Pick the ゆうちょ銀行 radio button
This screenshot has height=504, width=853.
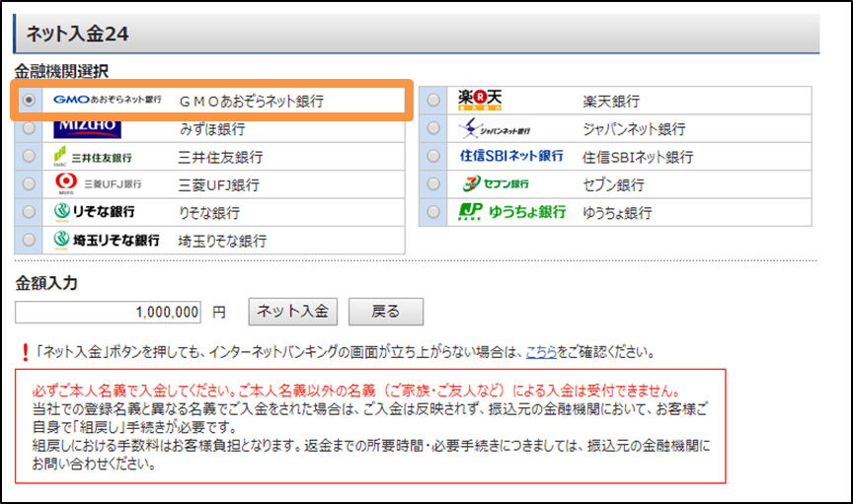(433, 211)
